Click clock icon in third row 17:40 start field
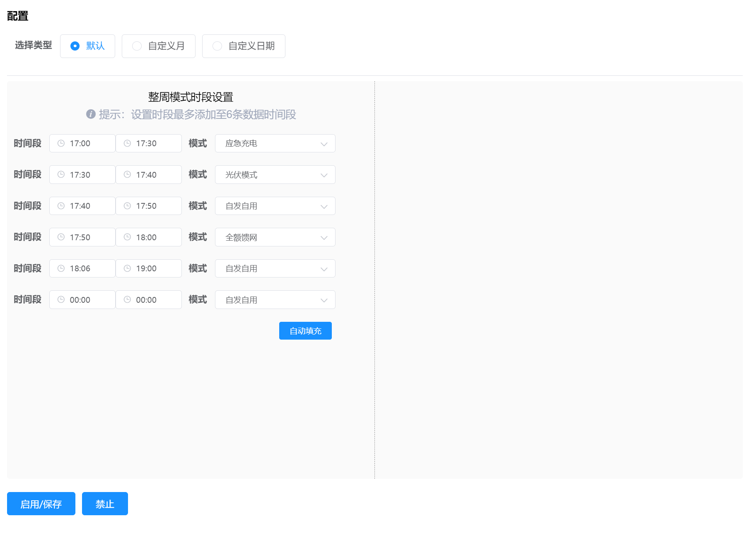 tap(61, 206)
